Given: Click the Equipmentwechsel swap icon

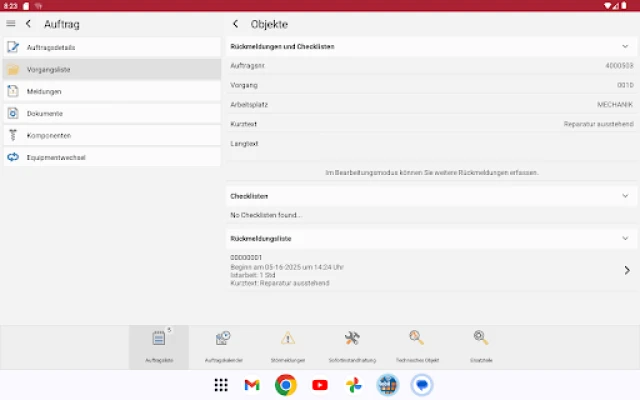Looking at the screenshot, I should tap(13, 157).
